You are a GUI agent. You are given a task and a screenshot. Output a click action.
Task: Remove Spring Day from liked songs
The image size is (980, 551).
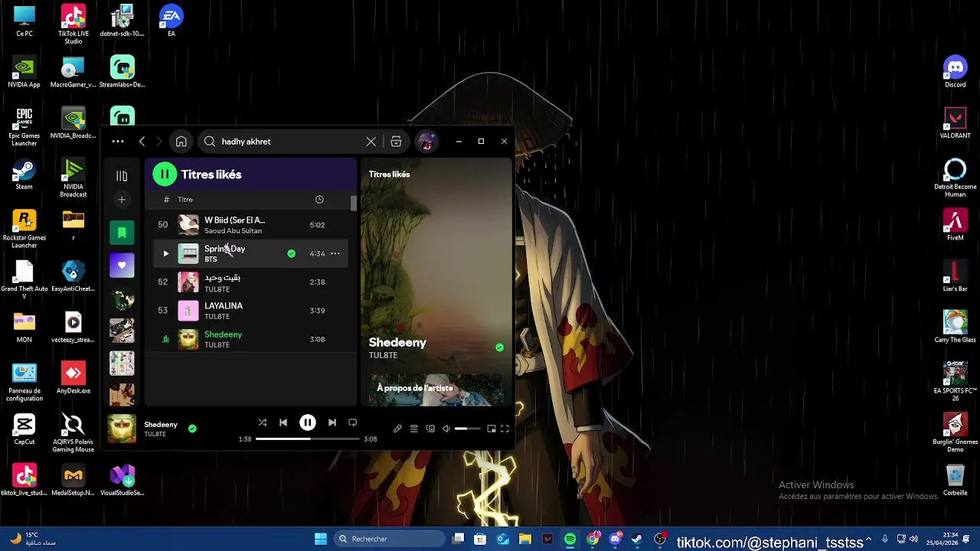291,253
